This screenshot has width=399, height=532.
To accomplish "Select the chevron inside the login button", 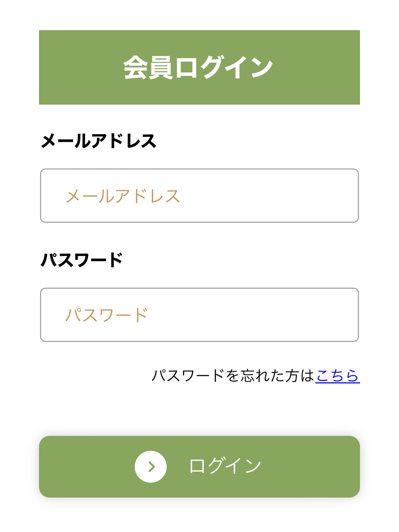I will click(151, 467).
